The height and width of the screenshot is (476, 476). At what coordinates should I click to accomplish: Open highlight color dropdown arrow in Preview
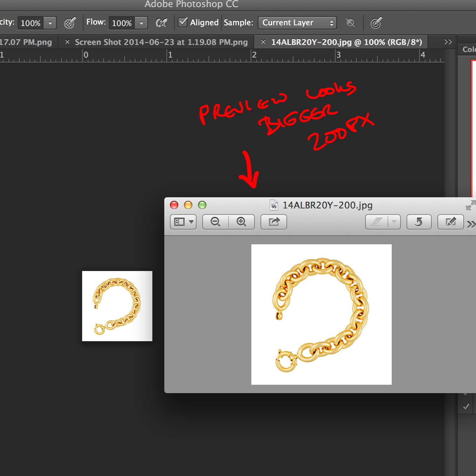coord(394,222)
